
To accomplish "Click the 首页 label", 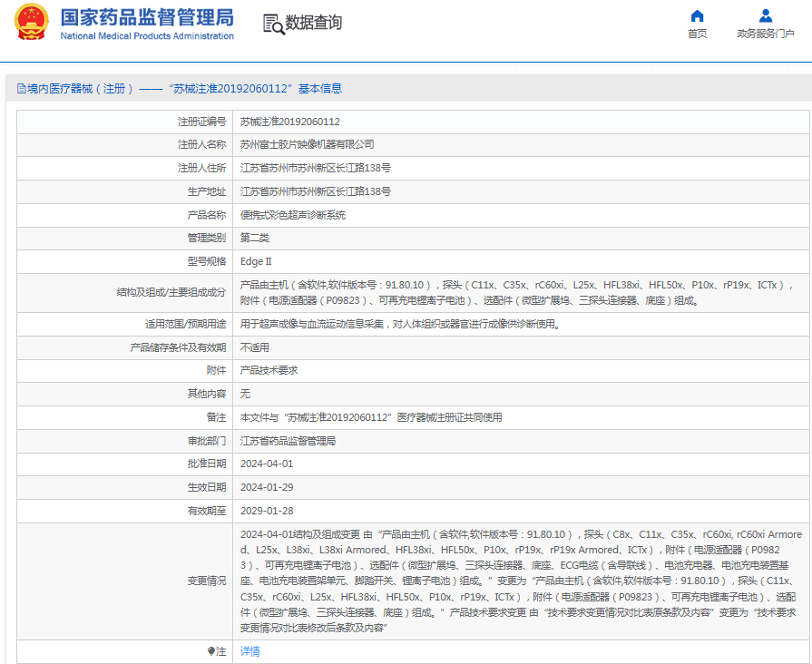I will pyautogui.click(x=697, y=34).
